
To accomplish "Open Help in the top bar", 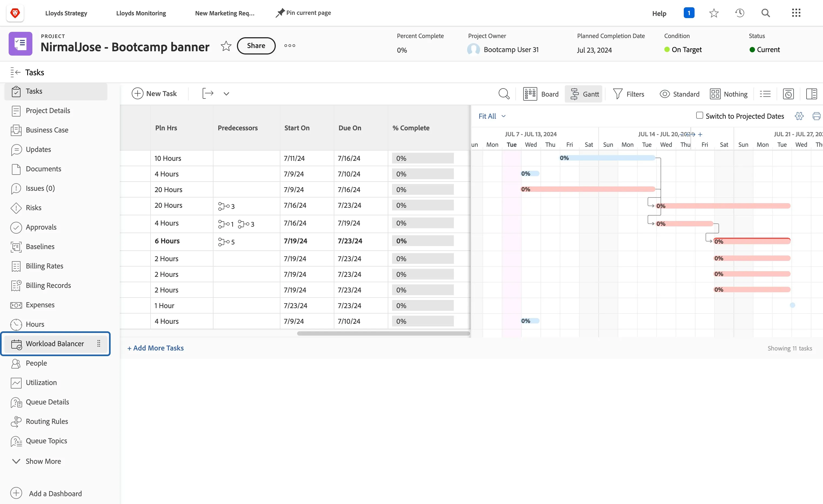I will (x=659, y=13).
